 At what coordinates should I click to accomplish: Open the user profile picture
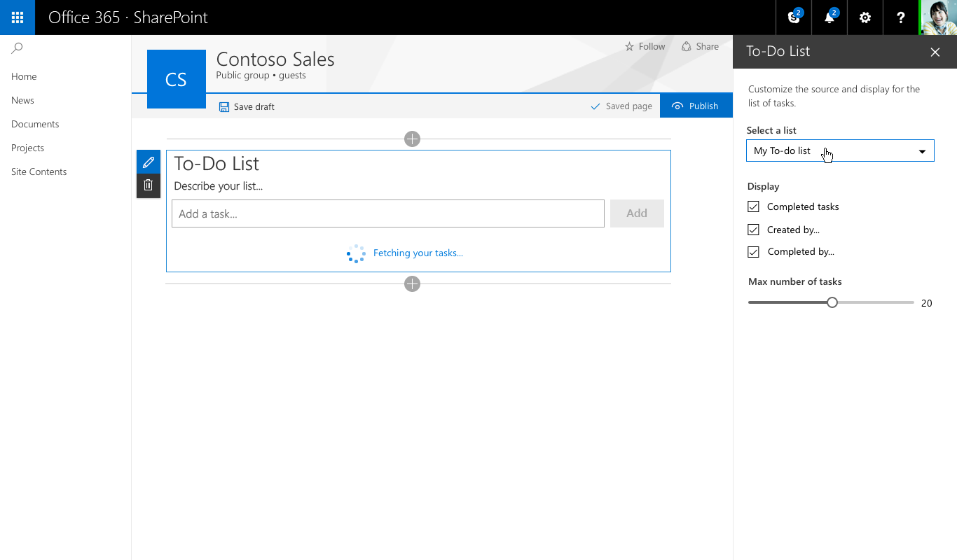939,17
